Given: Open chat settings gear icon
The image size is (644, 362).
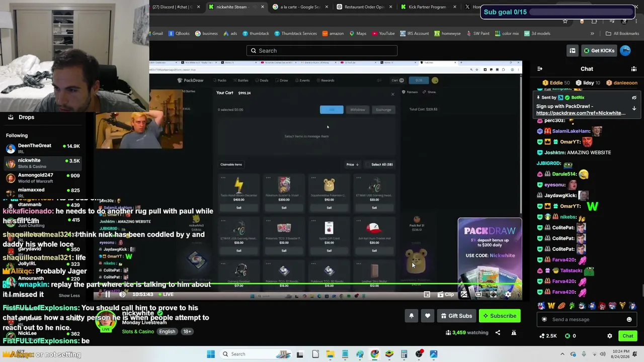Looking at the screenshot, I should point(609,336).
